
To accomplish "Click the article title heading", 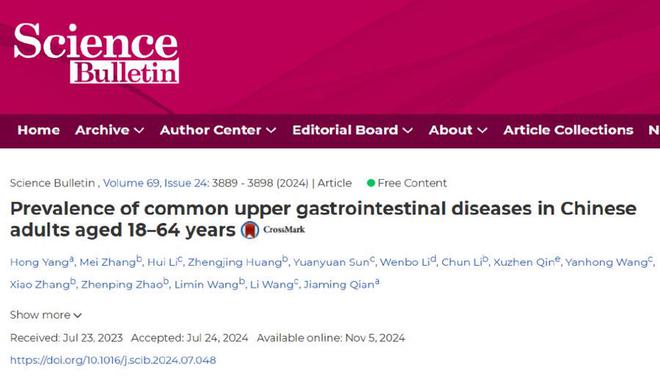I will click(x=323, y=219).
